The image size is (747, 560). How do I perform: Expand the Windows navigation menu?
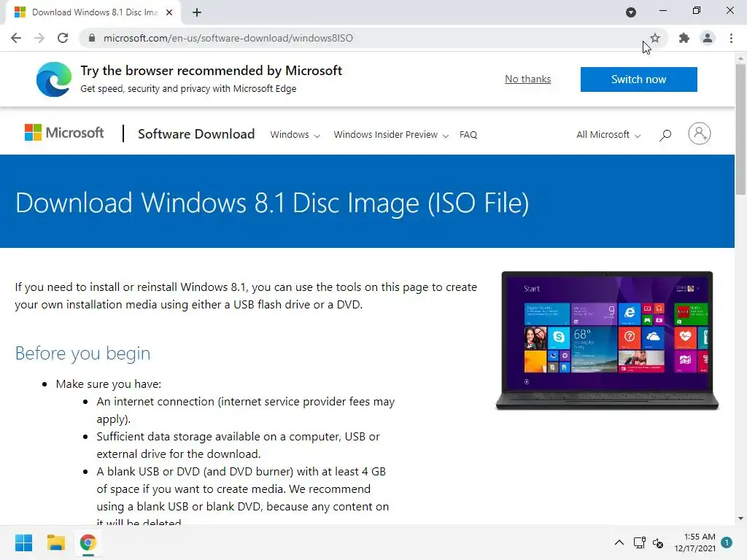pyautogui.click(x=295, y=135)
